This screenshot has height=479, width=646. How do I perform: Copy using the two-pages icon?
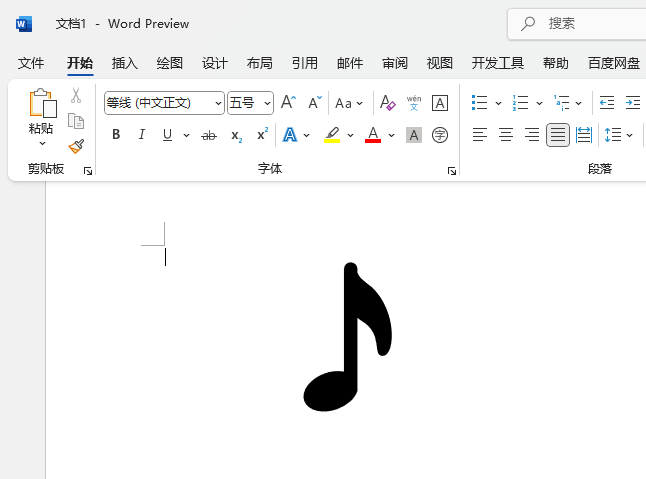[76, 121]
